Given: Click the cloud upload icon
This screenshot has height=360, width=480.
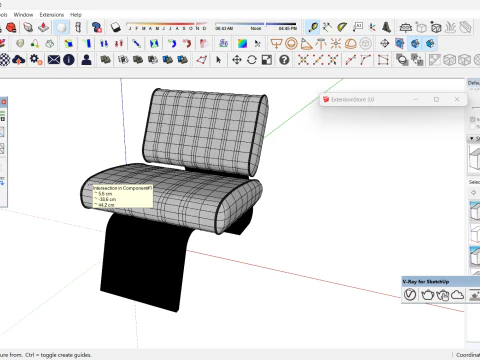Looking at the screenshot, I should [x=19, y=60].
